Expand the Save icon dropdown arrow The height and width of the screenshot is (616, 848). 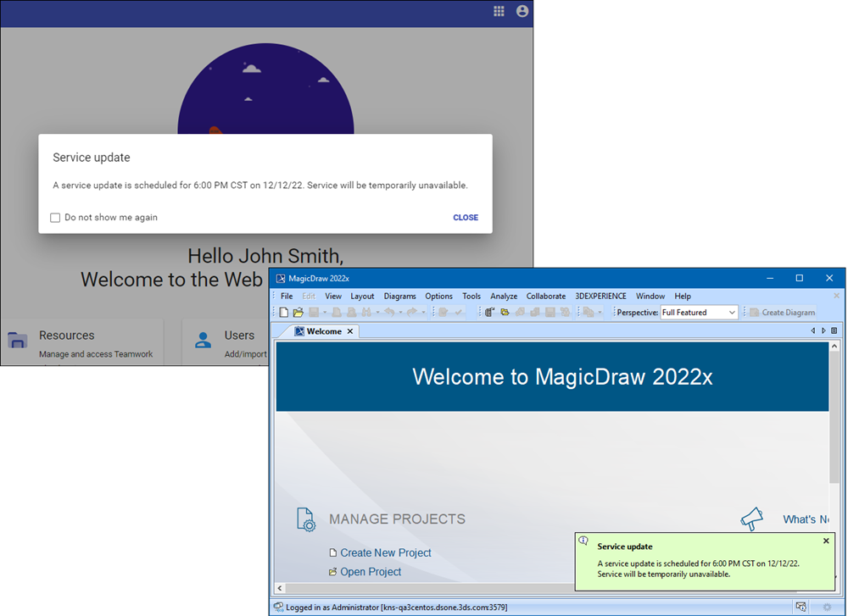(x=325, y=313)
